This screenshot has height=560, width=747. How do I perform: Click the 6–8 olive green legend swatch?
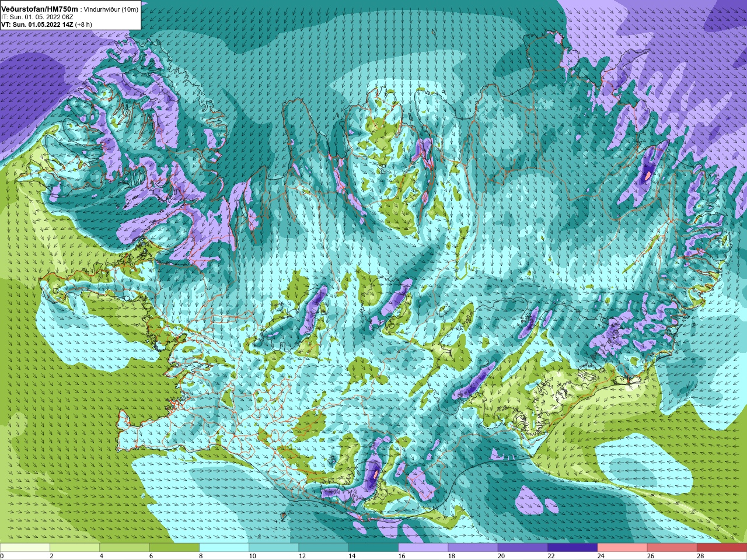pos(174,547)
